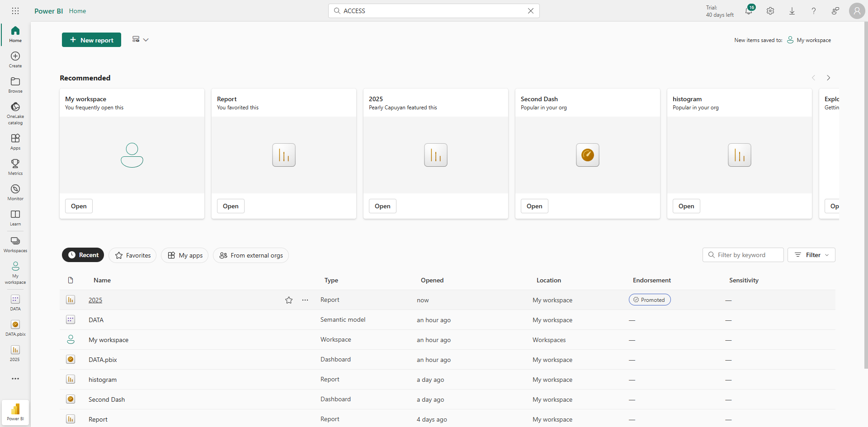This screenshot has height=427, width=868.
Task: Open the Metrics trophy icon
Action: point(15,166)
